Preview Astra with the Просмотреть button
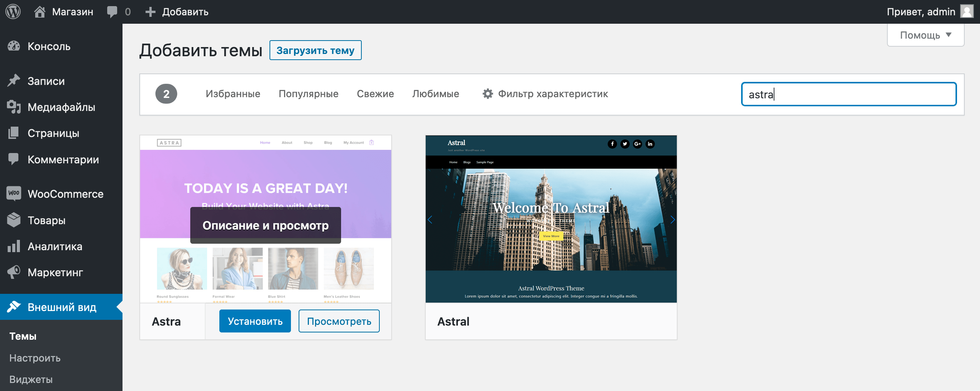Viewport: 980px width, 391px height. [x=339, y=321]
